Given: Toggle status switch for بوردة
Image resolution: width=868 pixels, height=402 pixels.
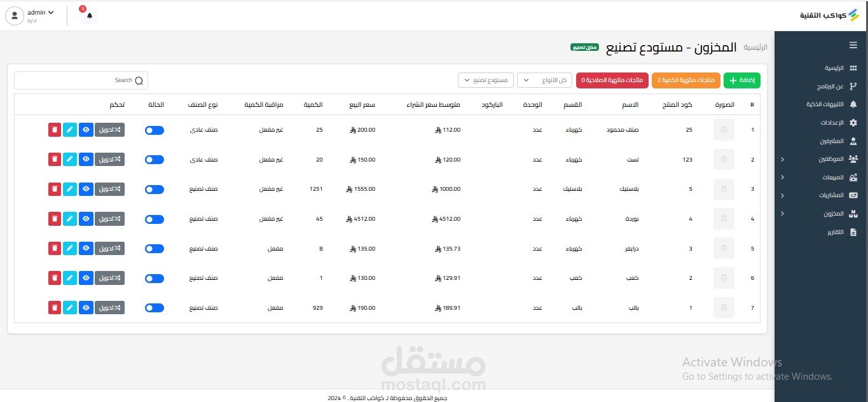Looking at the screenshot, I should [155, 219].
